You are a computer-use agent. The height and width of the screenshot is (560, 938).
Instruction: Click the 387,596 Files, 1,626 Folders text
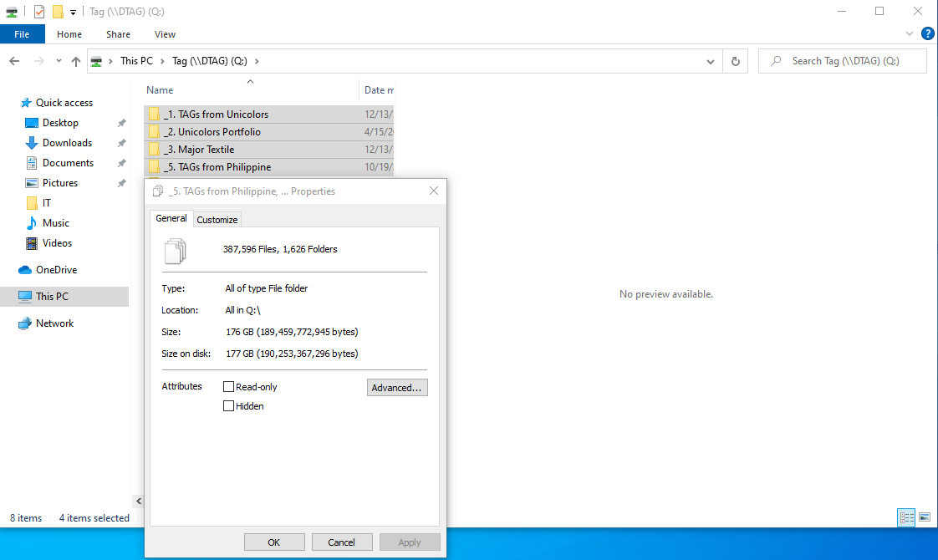click(280, 249)
